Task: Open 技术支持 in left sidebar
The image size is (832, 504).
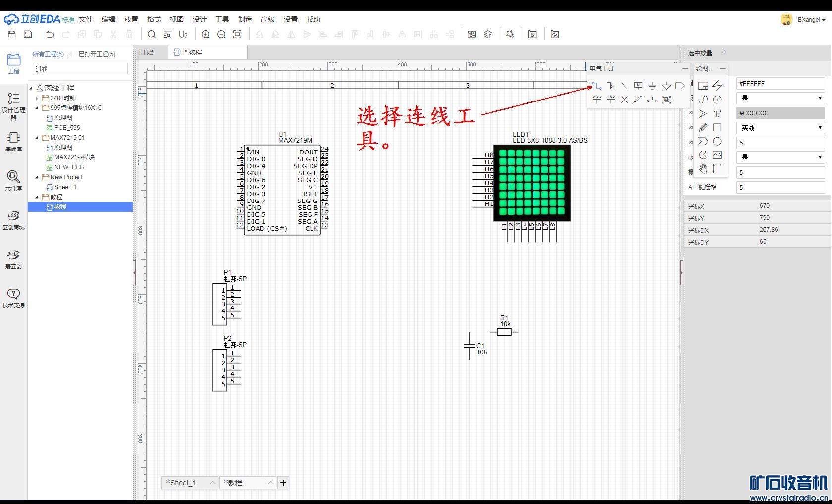Action: pos(13,298)
